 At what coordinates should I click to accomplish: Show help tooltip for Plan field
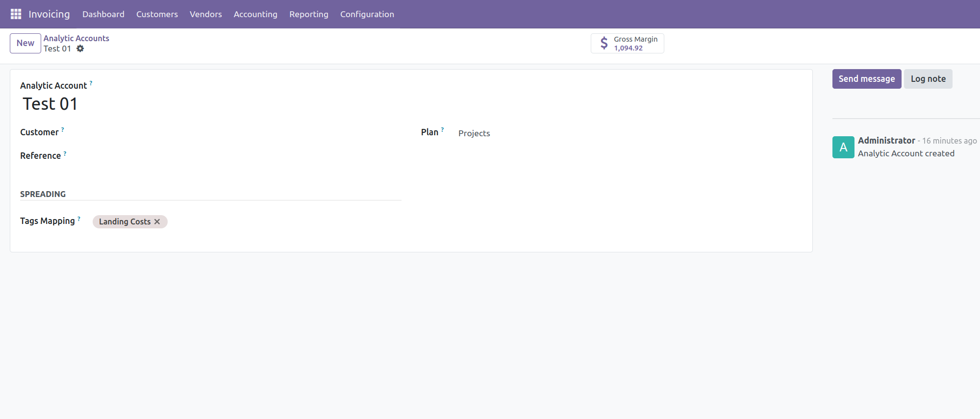click(x=442, y=129)
